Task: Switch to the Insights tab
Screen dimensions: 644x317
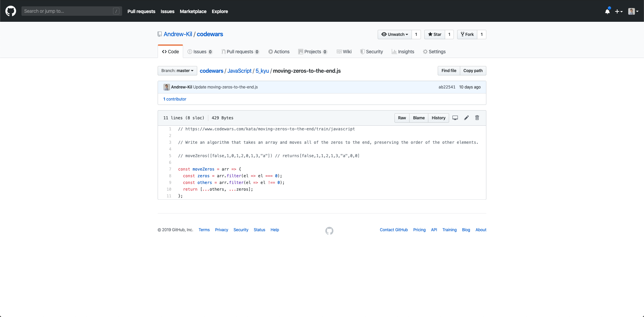Action: (x=403, y=52)
